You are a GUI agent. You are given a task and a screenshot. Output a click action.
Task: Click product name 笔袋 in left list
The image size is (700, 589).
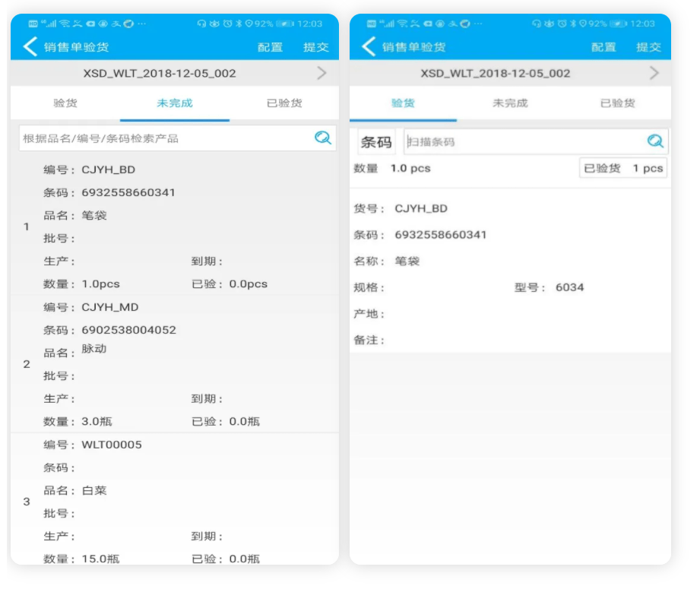click(94, 215)
